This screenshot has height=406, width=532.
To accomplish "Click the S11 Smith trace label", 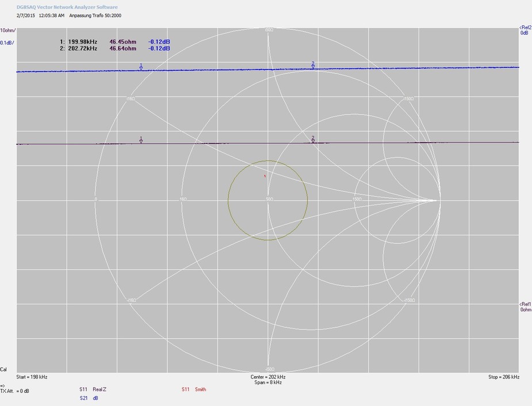I will [193, 389].
